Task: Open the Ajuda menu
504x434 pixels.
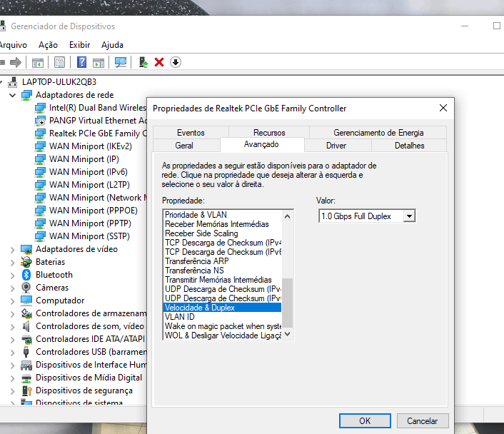Action: tap(112, 45)
